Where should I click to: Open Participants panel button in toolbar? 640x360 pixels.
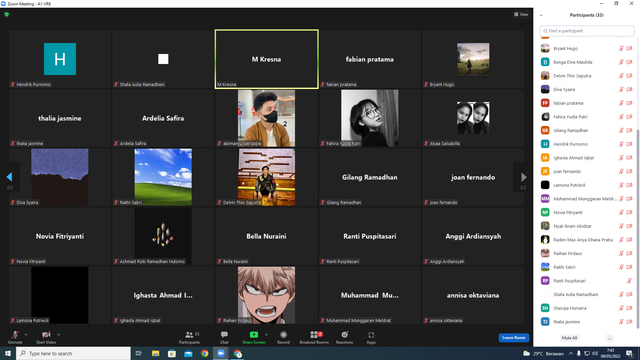[189, 337]
